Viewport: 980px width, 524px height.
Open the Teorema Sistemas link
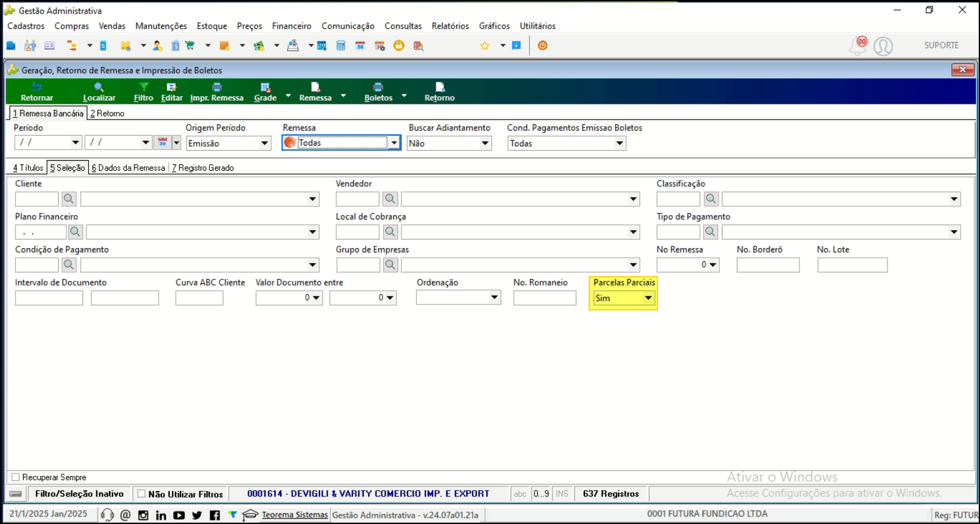(x=295, y=515)
